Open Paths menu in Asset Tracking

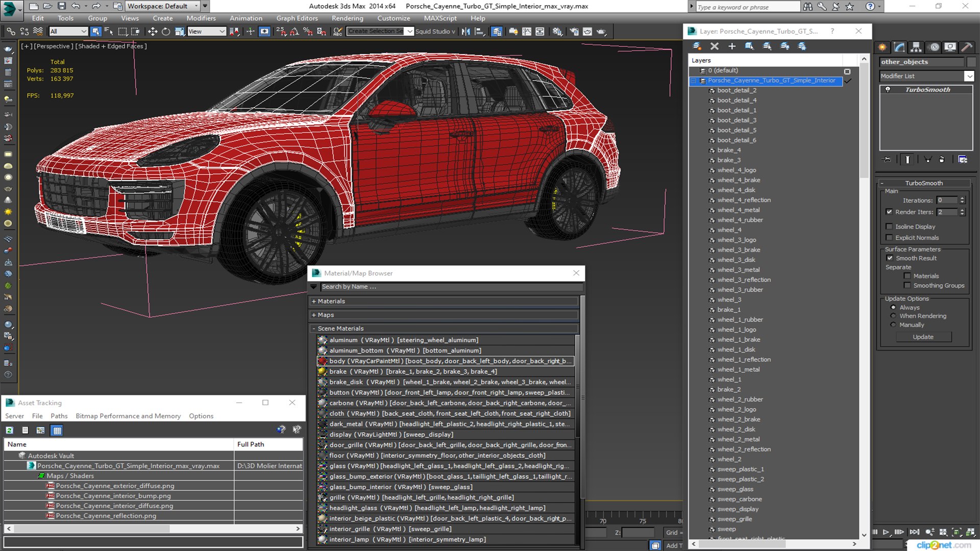click(x=59, y=416)
